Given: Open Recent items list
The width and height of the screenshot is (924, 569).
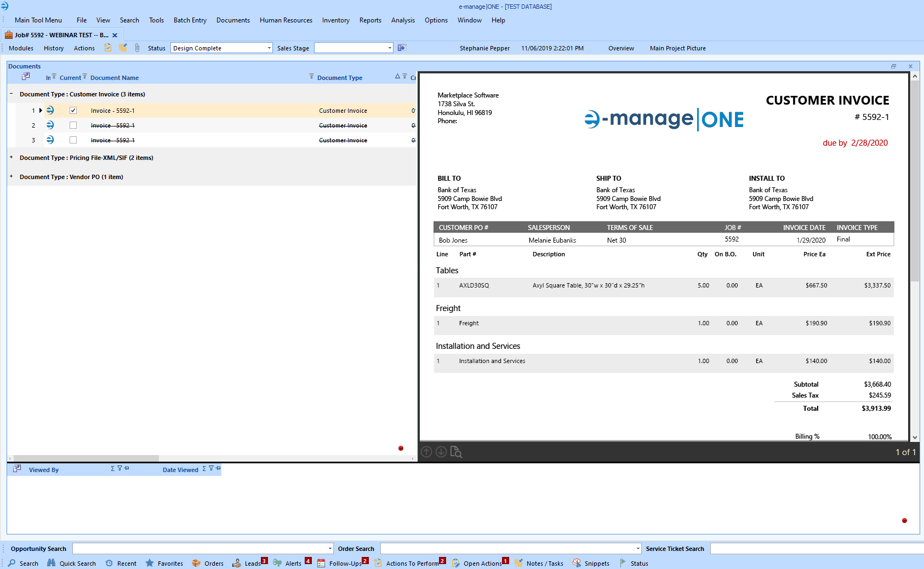Looking at the screenshot, I should tap(121, 563).
